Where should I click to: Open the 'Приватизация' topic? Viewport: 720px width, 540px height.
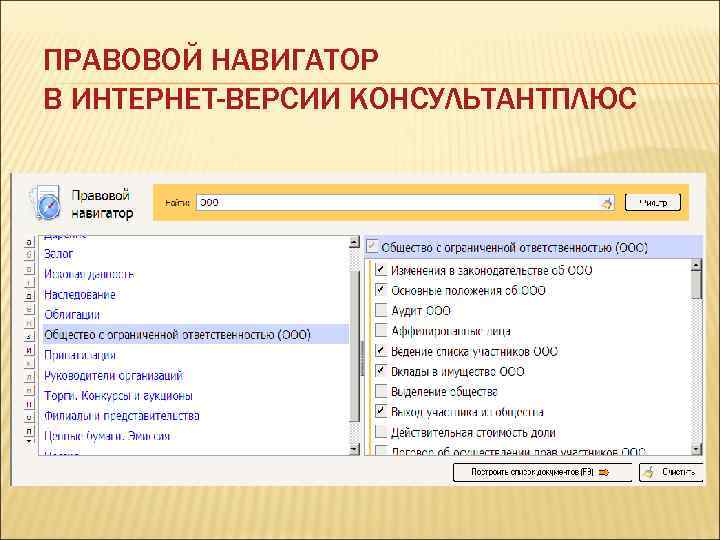click(x=80, y=355)
